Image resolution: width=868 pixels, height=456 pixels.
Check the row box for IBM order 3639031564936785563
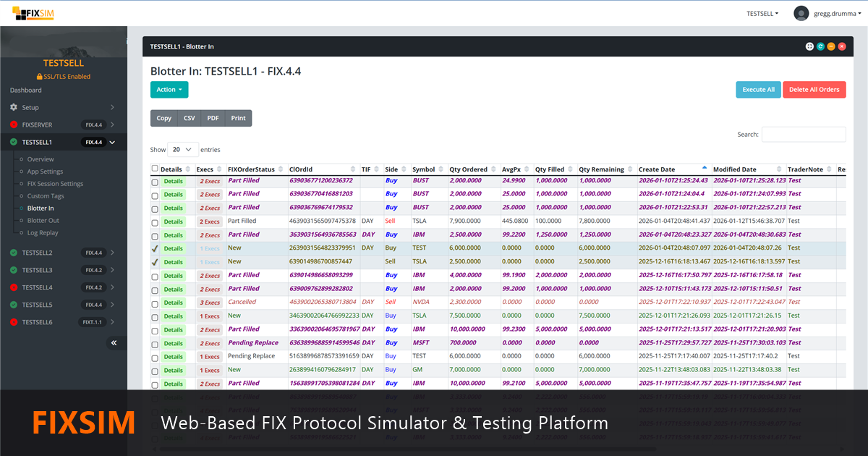[155, 236]
